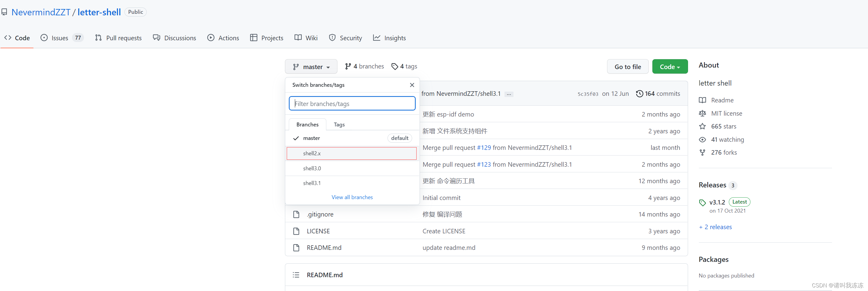Switch to the shell2.x branch
This screenshot has height=291, width=868.
352,153
